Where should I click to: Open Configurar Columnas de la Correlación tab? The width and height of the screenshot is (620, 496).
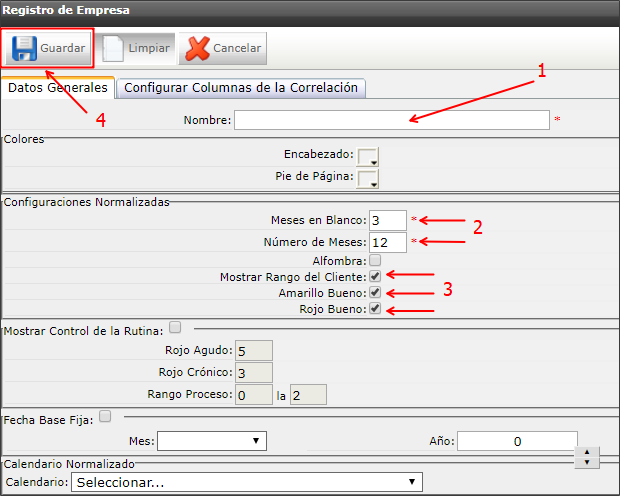[241, 88]
